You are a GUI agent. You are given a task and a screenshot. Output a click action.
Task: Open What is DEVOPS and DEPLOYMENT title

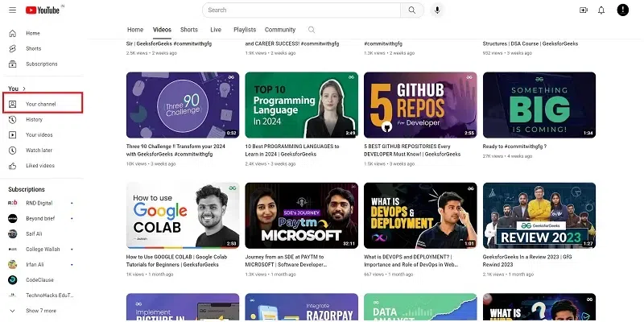point(411,261)
